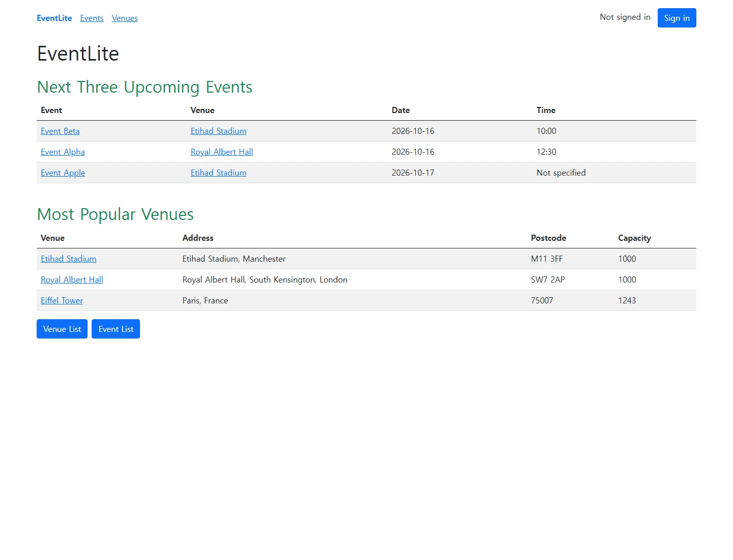
Task: Open Etihad Stadium in Most Popular Venues table
Action: point(68,259)
